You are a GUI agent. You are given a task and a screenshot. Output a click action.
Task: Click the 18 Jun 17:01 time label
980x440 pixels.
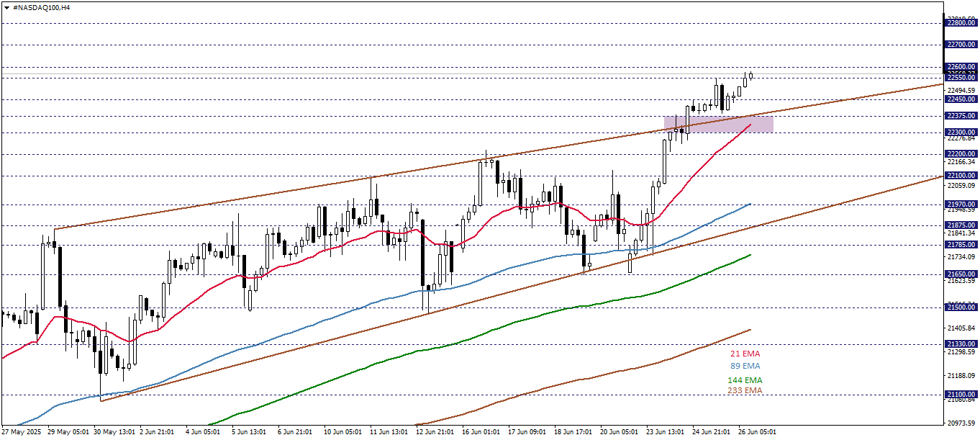click(575, 432)
